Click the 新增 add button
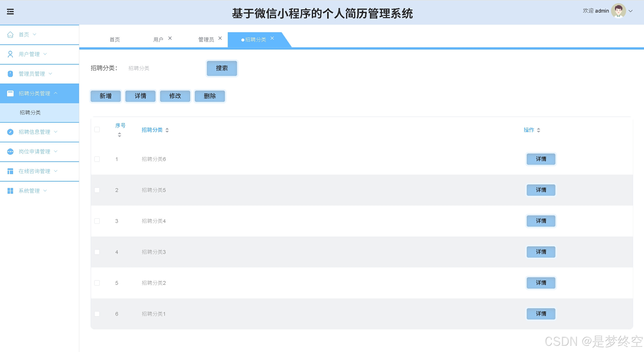The image size is (644, 352). [x=105, y=96]
